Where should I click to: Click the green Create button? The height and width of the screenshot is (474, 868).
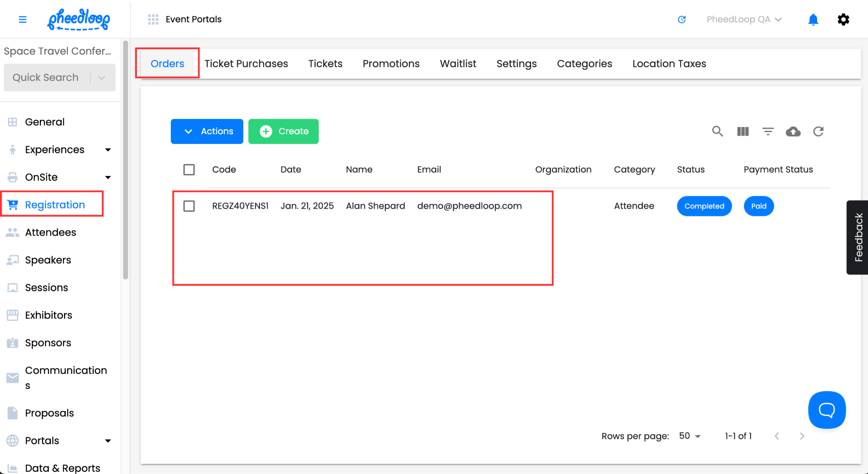[284, 131]
